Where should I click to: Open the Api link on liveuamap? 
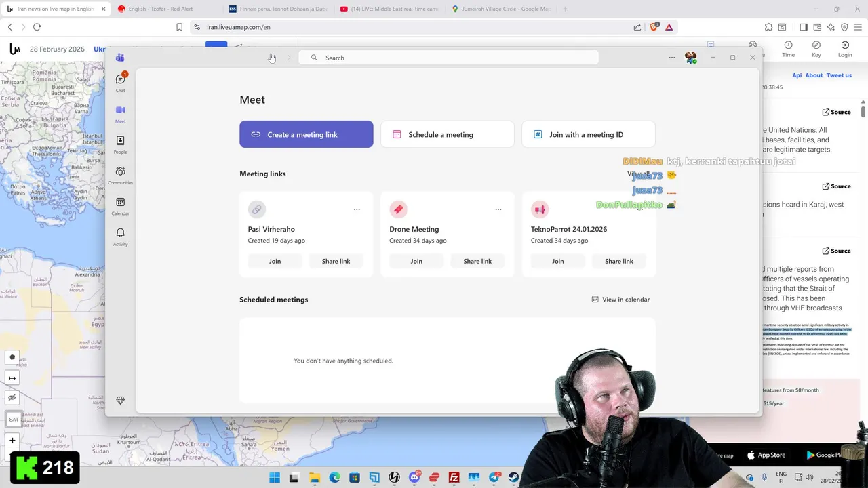pyautogui.click(x=797, y=75)
